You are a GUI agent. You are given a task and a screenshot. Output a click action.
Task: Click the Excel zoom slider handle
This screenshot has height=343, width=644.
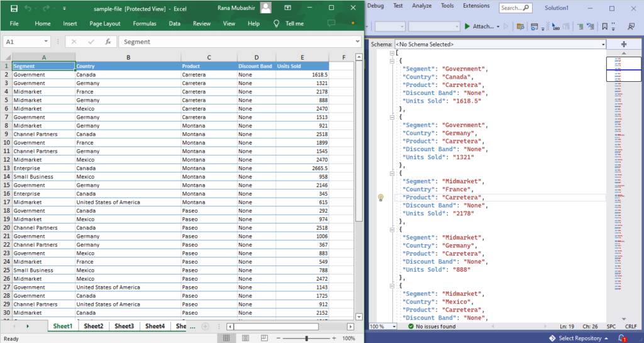[x=306, y=338]
